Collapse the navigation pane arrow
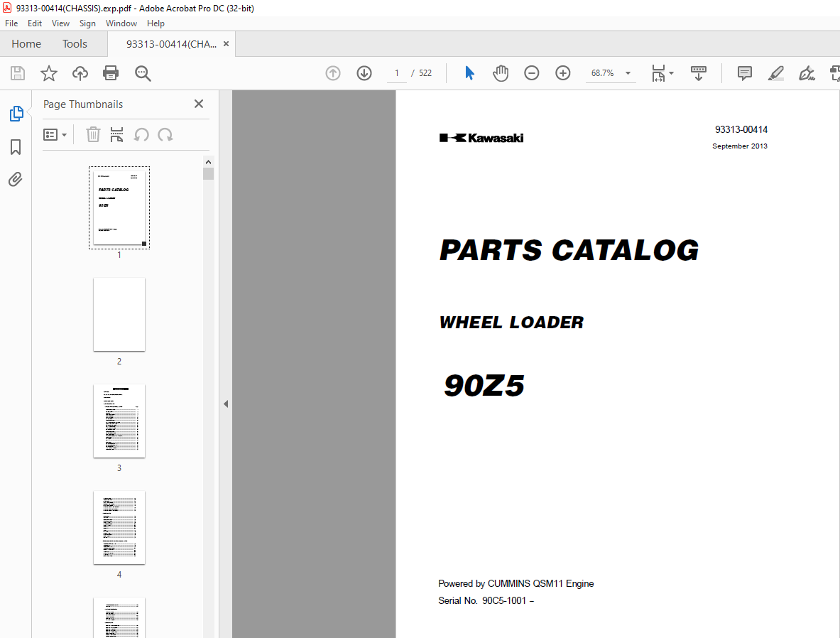840x638 pixels. pyautogui.click(x=226, y=404)
